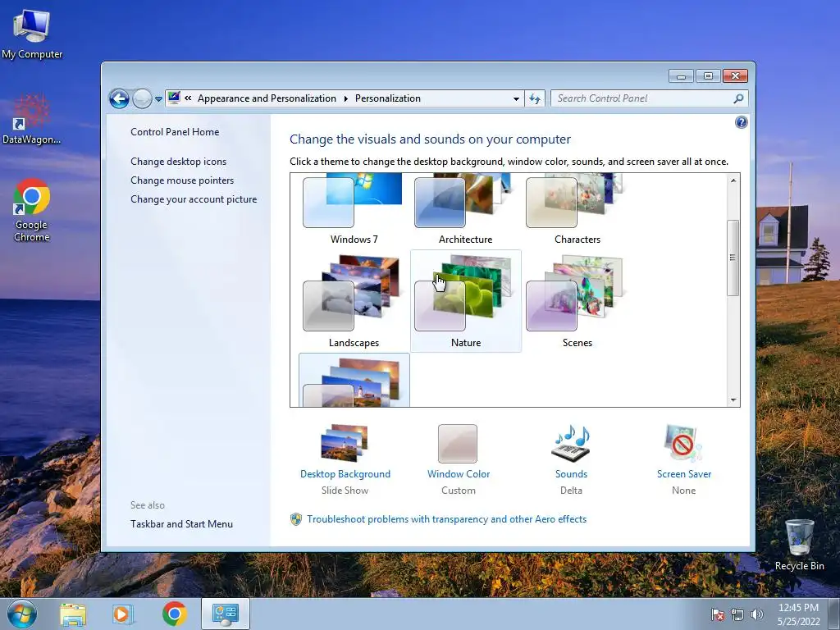Image resolution: width=840 pixels, height=630 pixels.
Task: Select the Windows 7 theme
Action: pyautogui.click(x=354, y=210)
